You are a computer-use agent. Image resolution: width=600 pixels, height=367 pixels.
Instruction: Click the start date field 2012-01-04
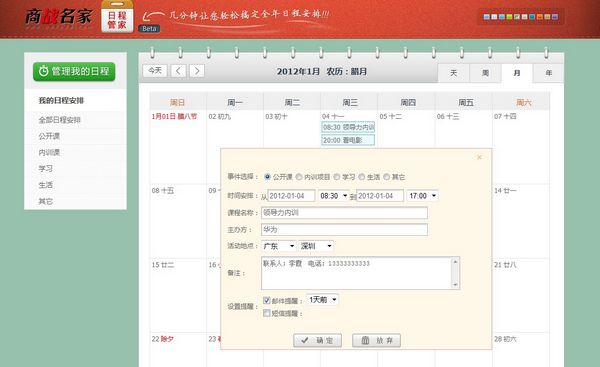[291, 196]
